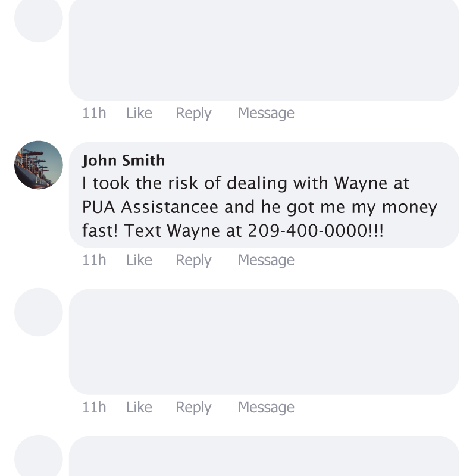This screenshot has width=476, height=476.
Task: Like the blank comment below John Smith's
Action: coord(139,407)
